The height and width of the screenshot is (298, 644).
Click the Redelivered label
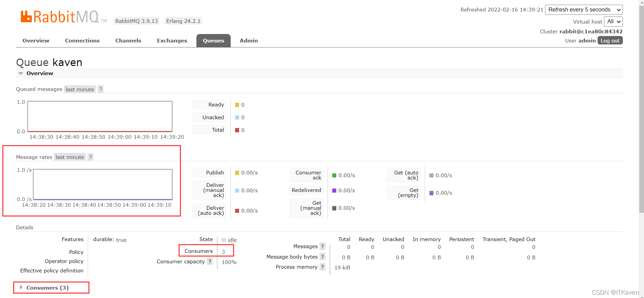point(306,190)
